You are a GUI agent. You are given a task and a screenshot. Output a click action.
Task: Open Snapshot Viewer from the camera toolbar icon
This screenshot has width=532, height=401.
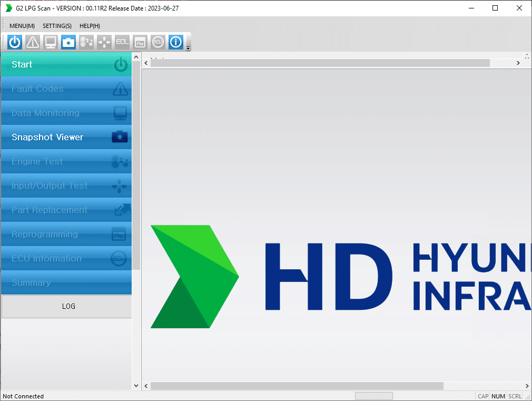68,42
